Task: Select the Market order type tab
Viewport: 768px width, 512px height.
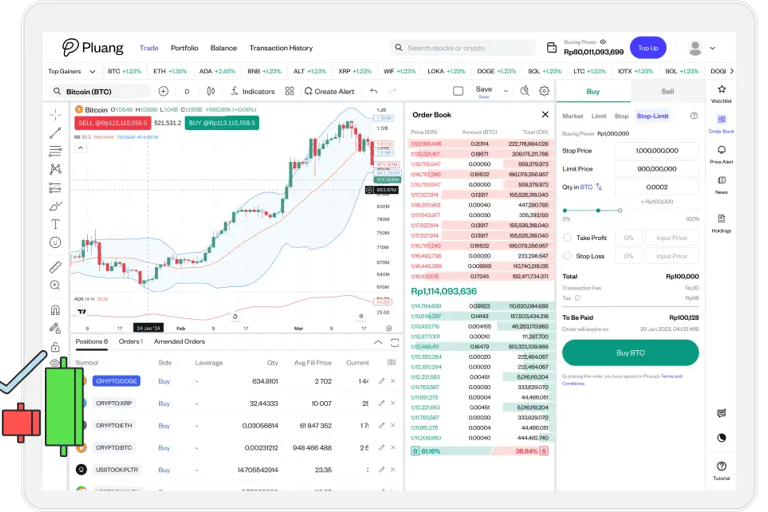Action: [x=573, y=116]
